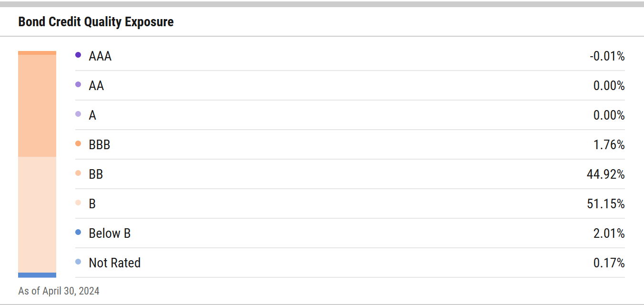
Task: Click the orange BBB legend dot
Action: [x=78, y=143]
